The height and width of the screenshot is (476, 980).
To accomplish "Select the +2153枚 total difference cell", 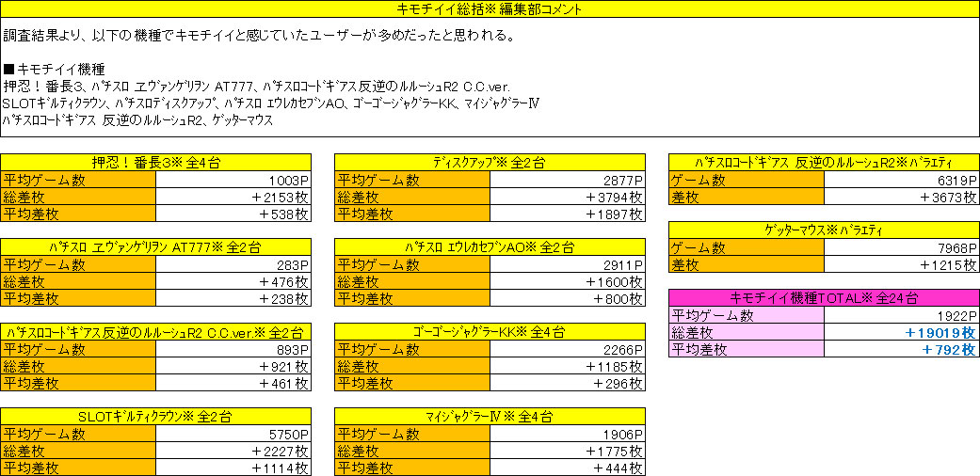I will (233, 197).
